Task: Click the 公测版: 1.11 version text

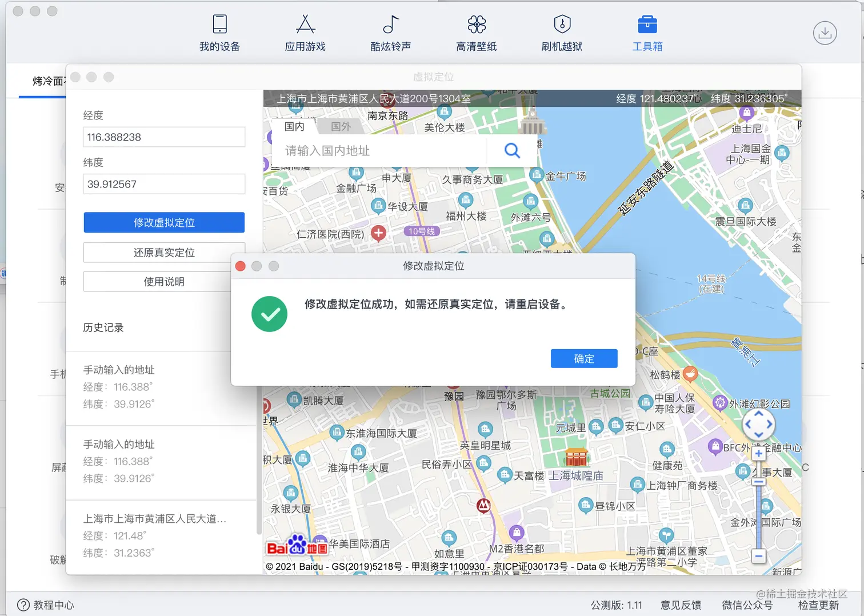Action: 617,605
